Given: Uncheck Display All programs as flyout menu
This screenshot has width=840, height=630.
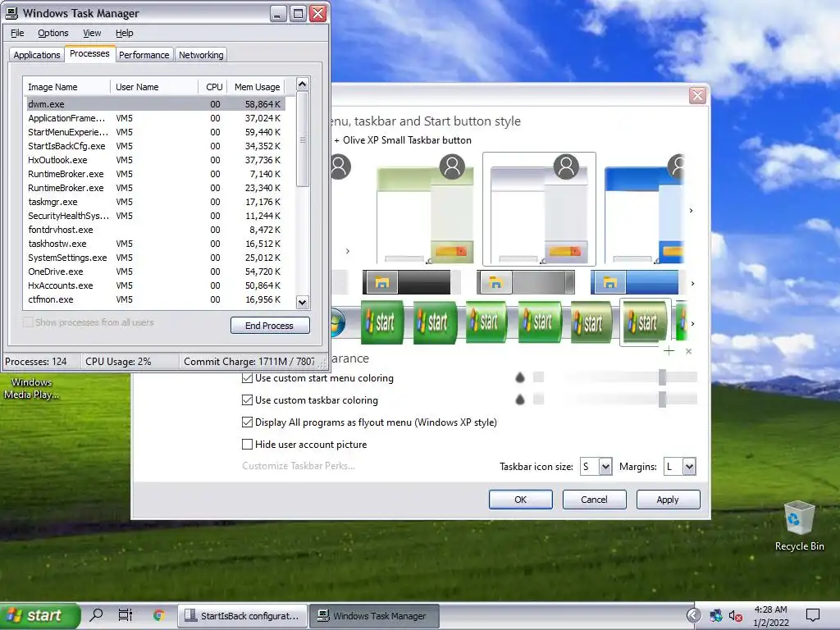Looking at the screenshot, I should point(369,422).
